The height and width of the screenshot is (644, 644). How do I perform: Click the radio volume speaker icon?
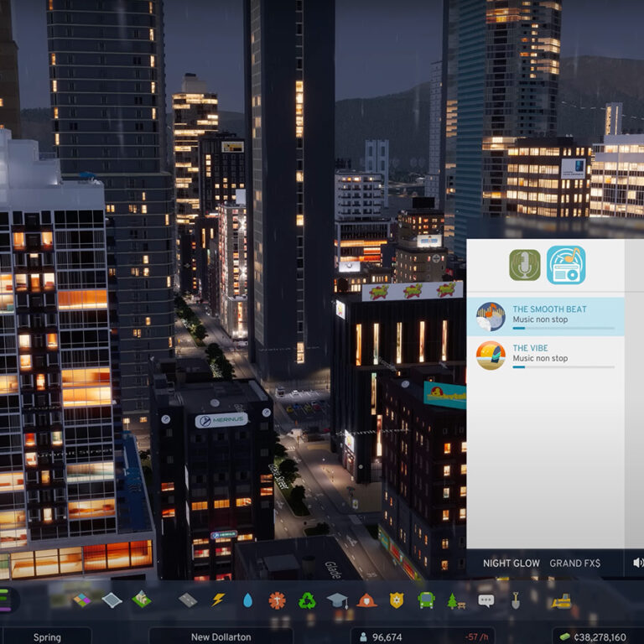(638, 563)
